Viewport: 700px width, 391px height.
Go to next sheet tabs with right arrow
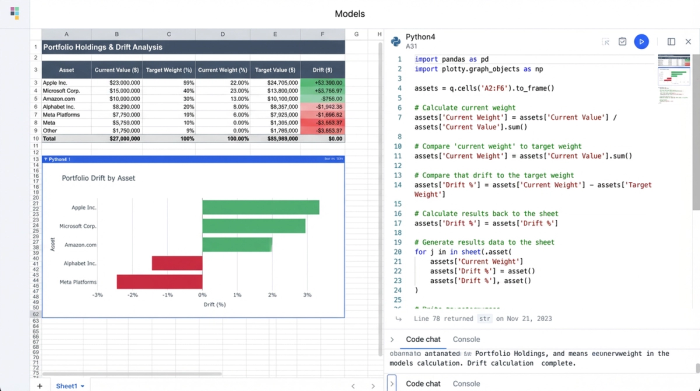click(x=373, y=386)
